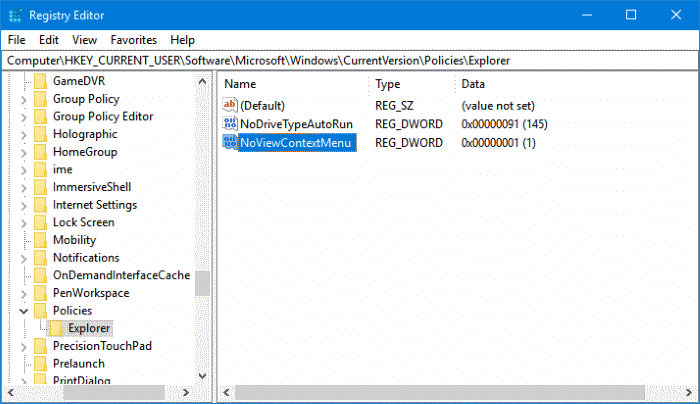Select the NoDriveTypeAutoRun value name
This screenshot has width=700, height=404.
point(296,124)
